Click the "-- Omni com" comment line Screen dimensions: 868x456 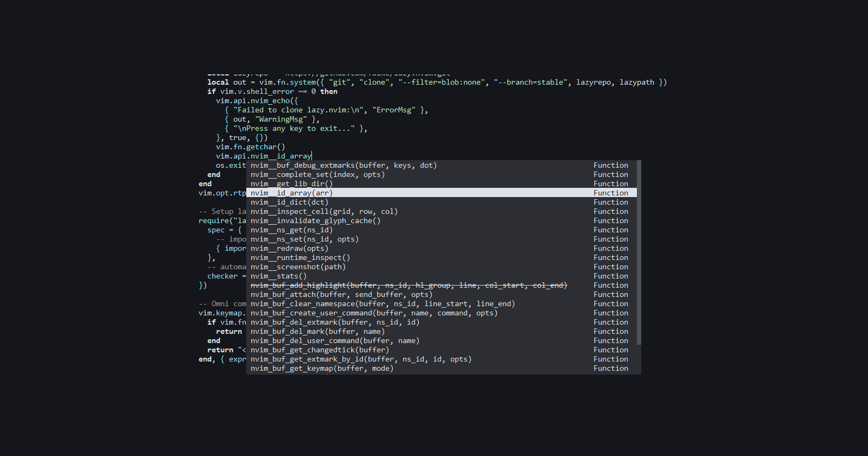point(222,303)
